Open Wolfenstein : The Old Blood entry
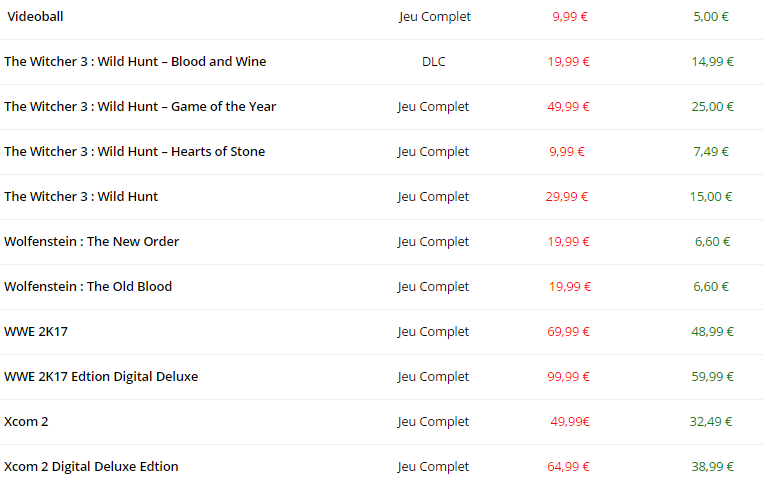Viewport: 763px width, 483px height. coord(88,286)
